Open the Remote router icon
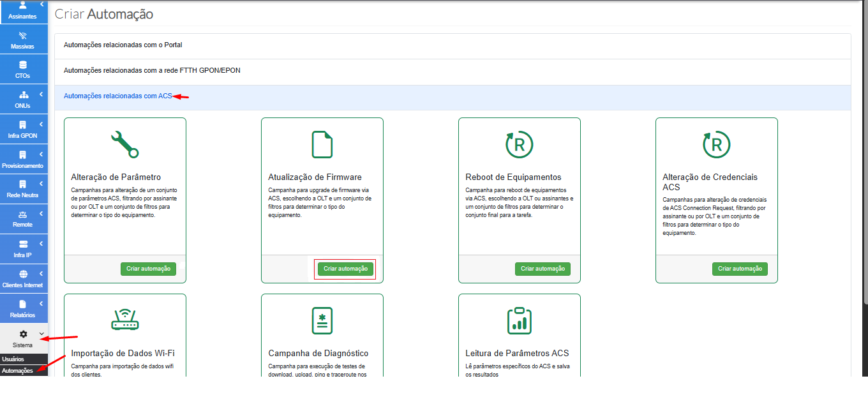Image resolution: width=868 pixels, height=397 pixels. [x=23, y=214]
